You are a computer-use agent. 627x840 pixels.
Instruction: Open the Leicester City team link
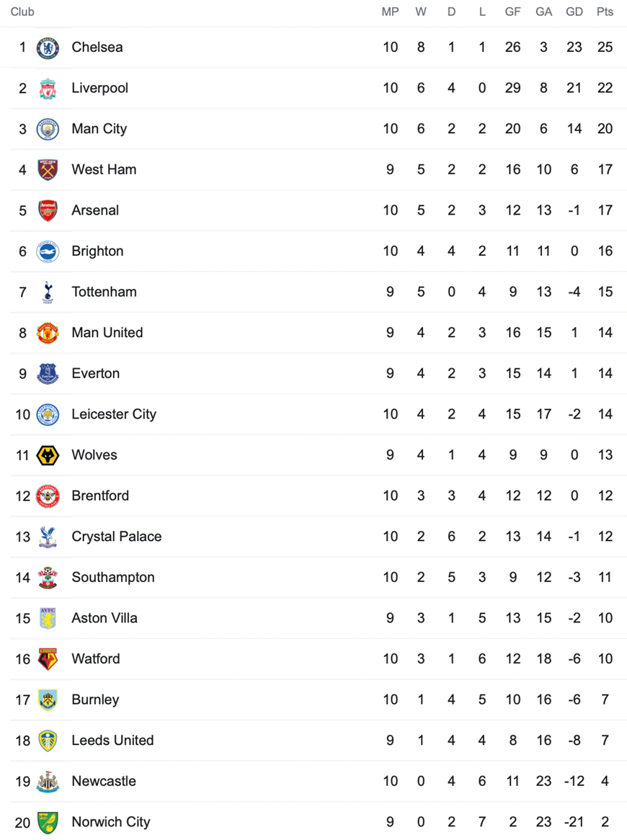click(x=114, y=414)
